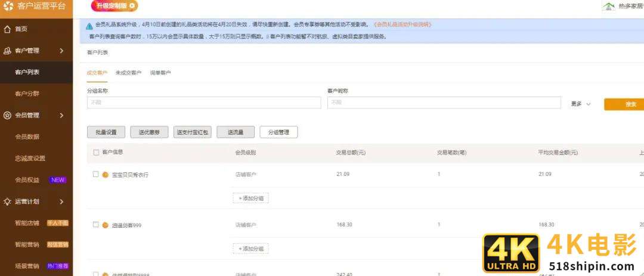Expand the 运营计划 chevron
Viewport: 644px width, 276px height.
[x=61, y=201]
